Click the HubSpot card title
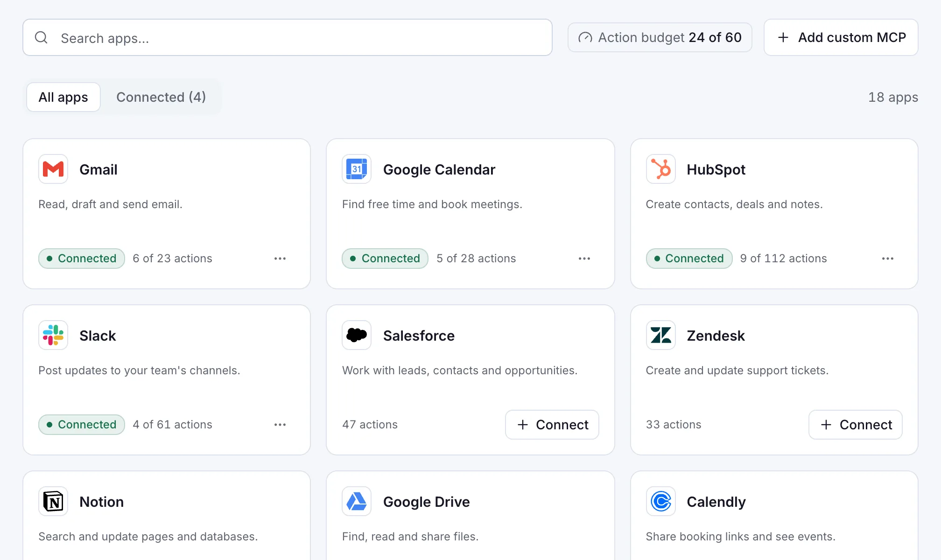 (716, 169)
